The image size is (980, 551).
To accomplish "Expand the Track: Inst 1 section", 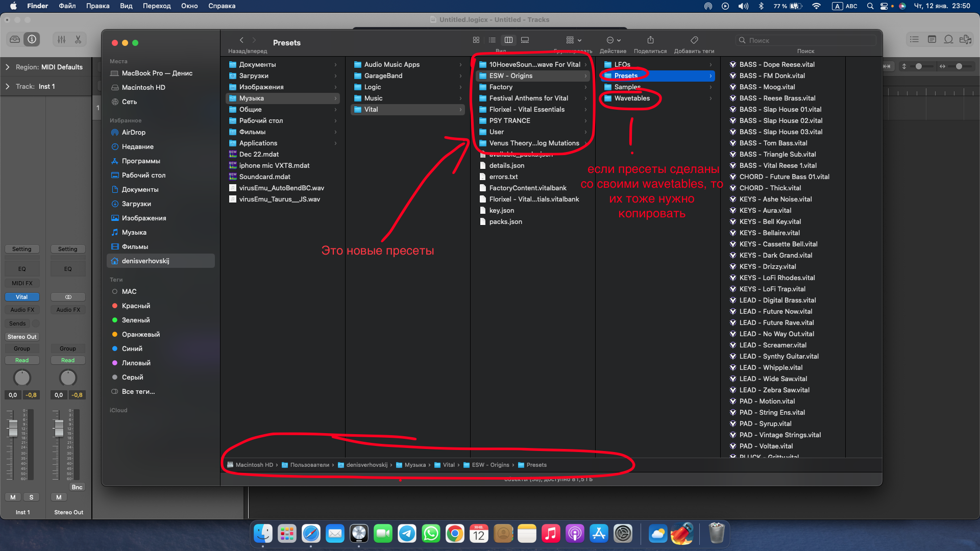I will pyautogui.click(x=7, y=86).
